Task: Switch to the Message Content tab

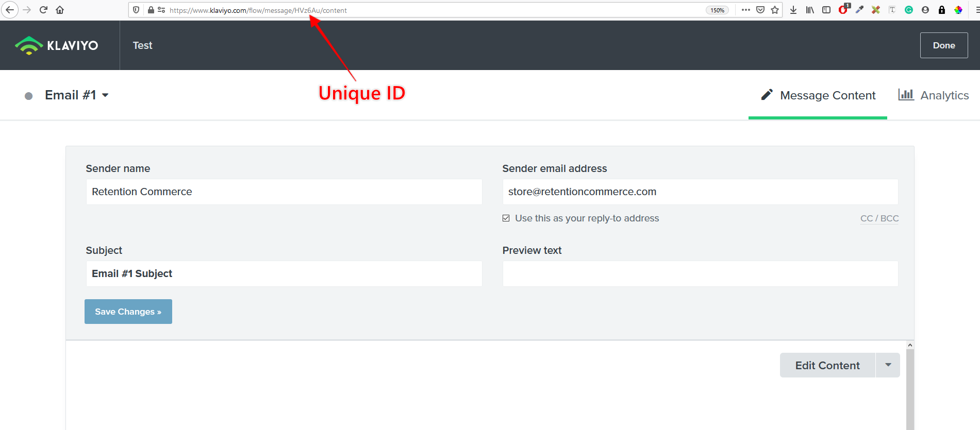Action: click(x=818, y=95)
